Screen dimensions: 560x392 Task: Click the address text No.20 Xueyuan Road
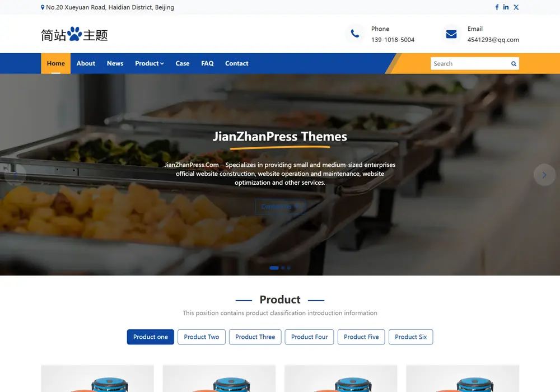[x=110, y=7]
